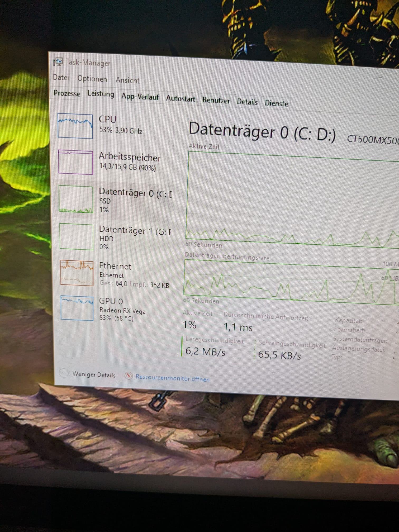Click the 14,3/15,9 GB (90%) memory value

coord(127,167)
